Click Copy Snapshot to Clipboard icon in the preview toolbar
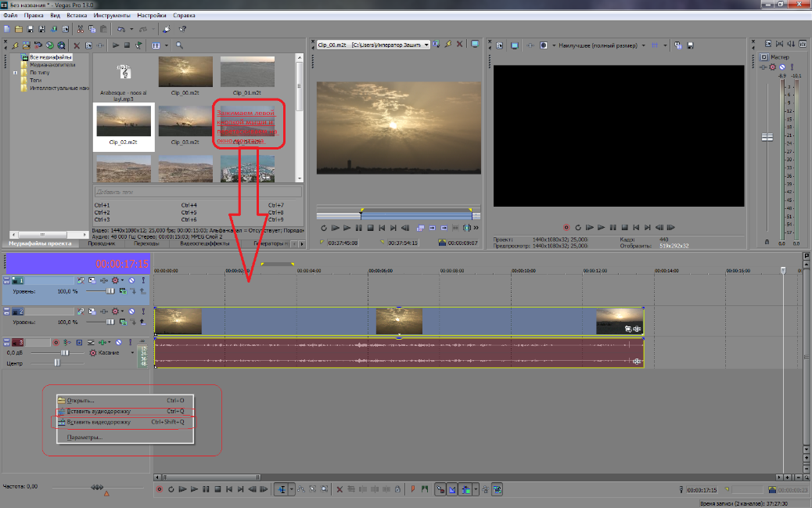Viewport: 812px width, 508px height. tap(678, 45)
